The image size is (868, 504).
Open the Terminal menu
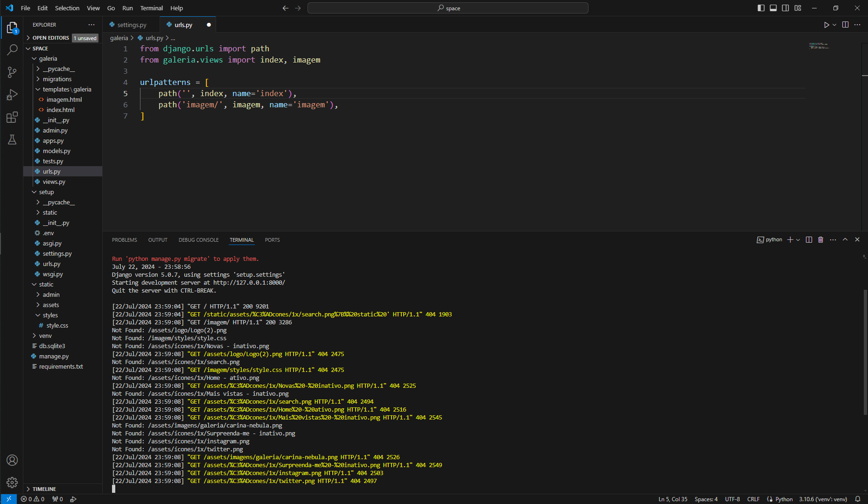tap(152, 8)
